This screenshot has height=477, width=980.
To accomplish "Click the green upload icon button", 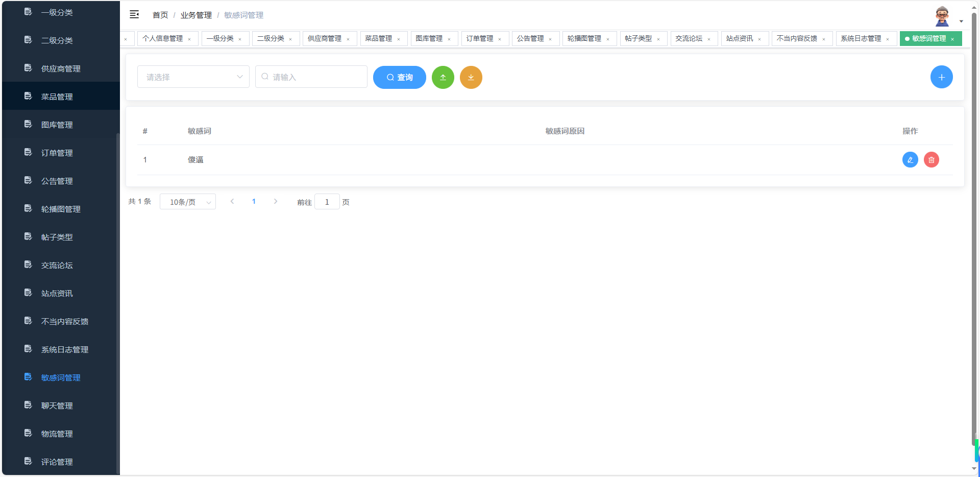I will point(443,77).
